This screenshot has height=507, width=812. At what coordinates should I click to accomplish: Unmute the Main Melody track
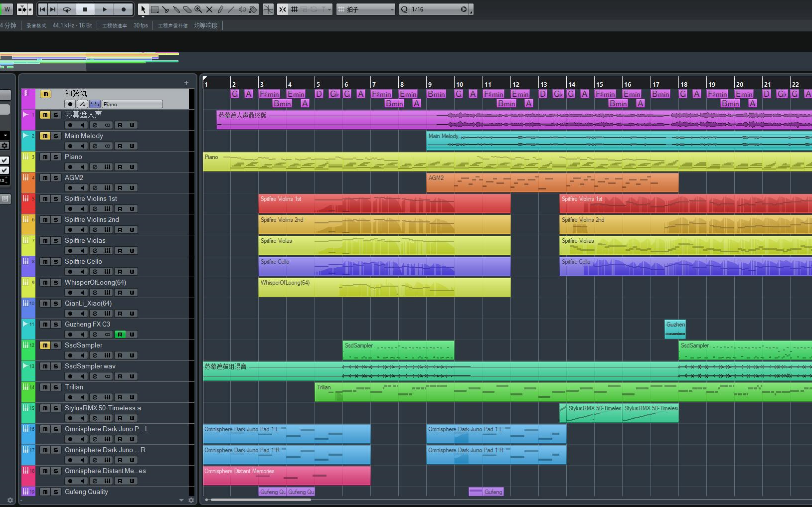45,136
